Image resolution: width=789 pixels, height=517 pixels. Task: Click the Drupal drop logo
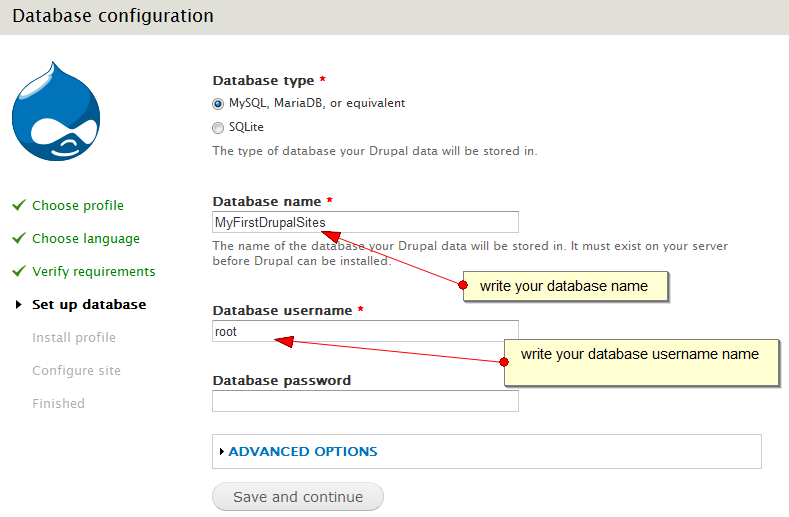click(56, 111)
